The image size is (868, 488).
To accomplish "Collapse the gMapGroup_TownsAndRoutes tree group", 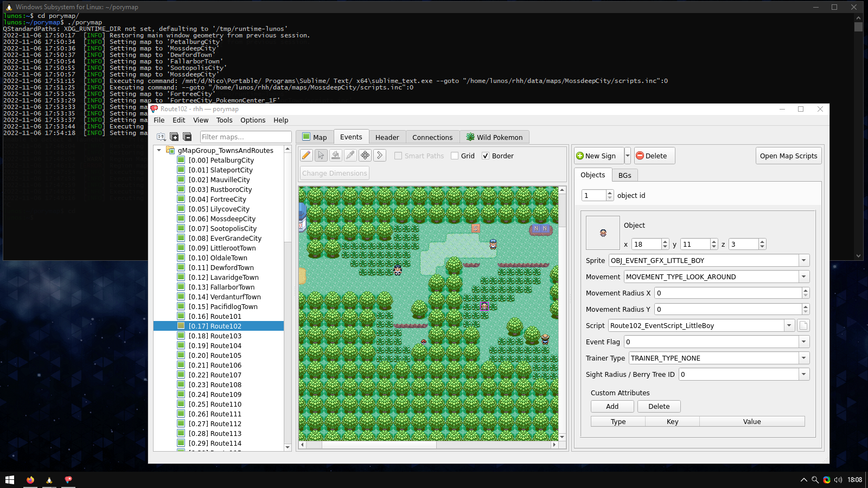I will [x=159, y=150].
